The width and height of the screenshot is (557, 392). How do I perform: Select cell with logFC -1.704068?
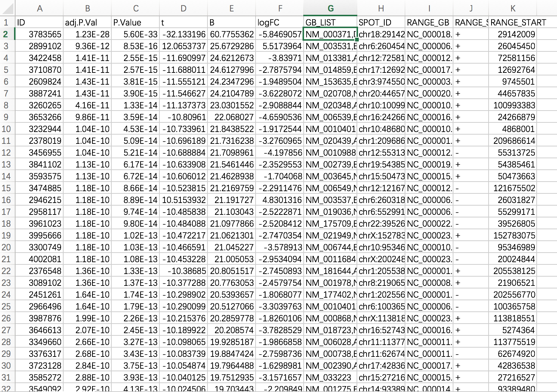280,176
